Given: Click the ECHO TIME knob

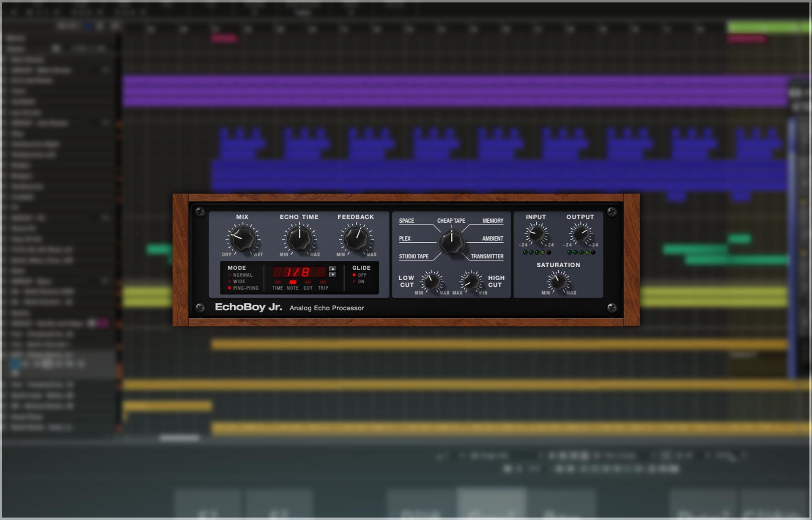Looking at the screenshot, I should pos(299,238).
